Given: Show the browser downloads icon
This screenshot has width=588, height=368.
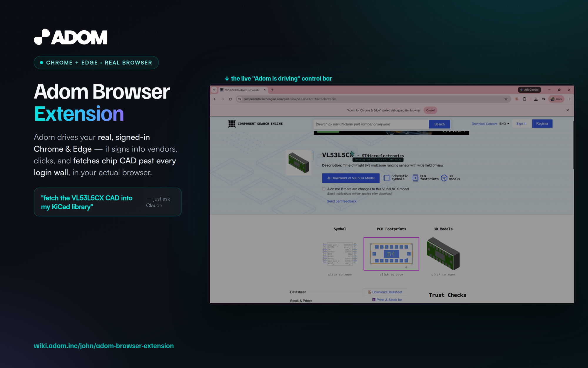Looking at the screenshot, I should click(536, 99).
